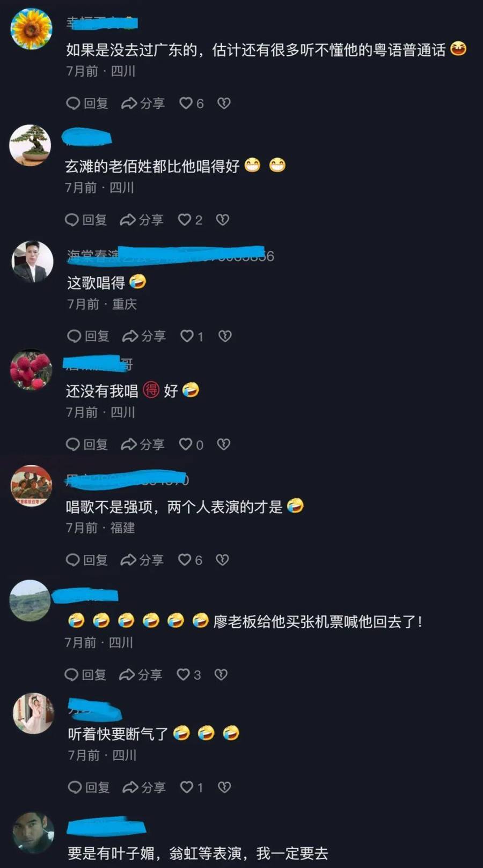The width and height of the screenshot is (483, 868).
Task: Share the 还没有我唱得好 comment
Action: tap(143, 444)
